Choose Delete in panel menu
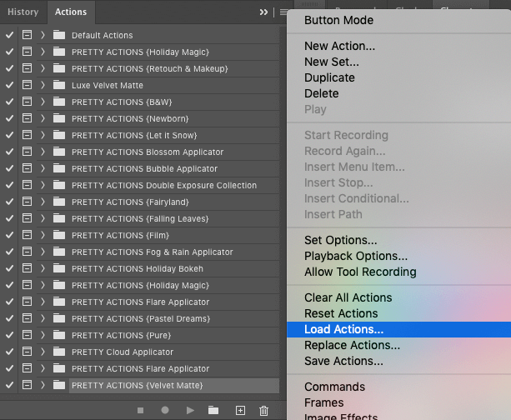Image resolution: width=511 pixels, height=420 pixels. pyautogui.click(x=399, y=93)
